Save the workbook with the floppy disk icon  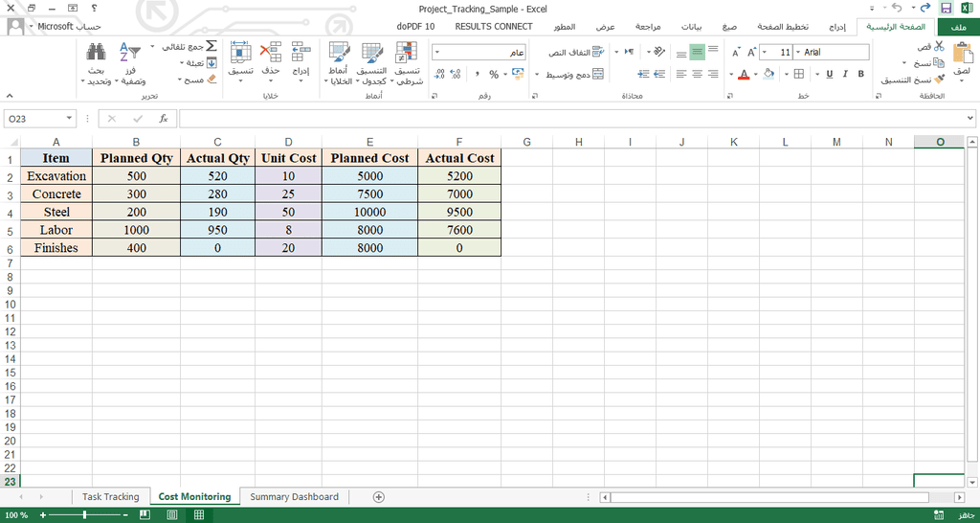[946, 8]
